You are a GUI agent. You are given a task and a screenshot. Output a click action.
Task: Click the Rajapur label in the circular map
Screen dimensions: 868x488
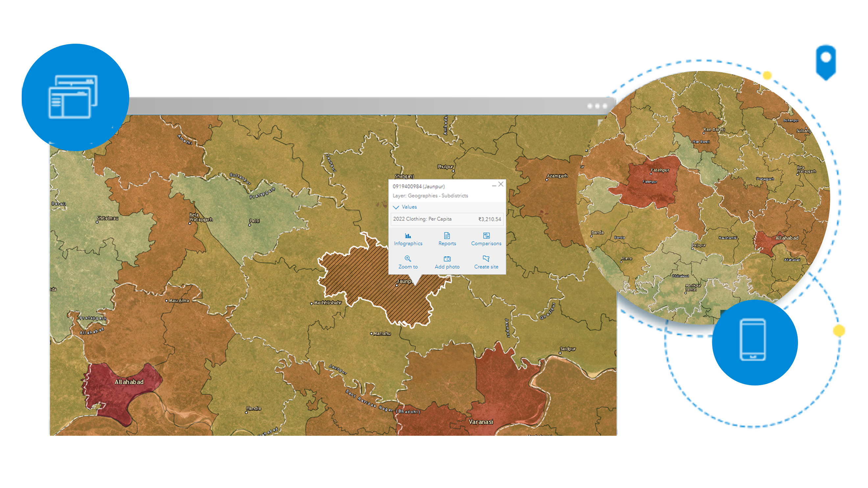[x=699, y=245]
